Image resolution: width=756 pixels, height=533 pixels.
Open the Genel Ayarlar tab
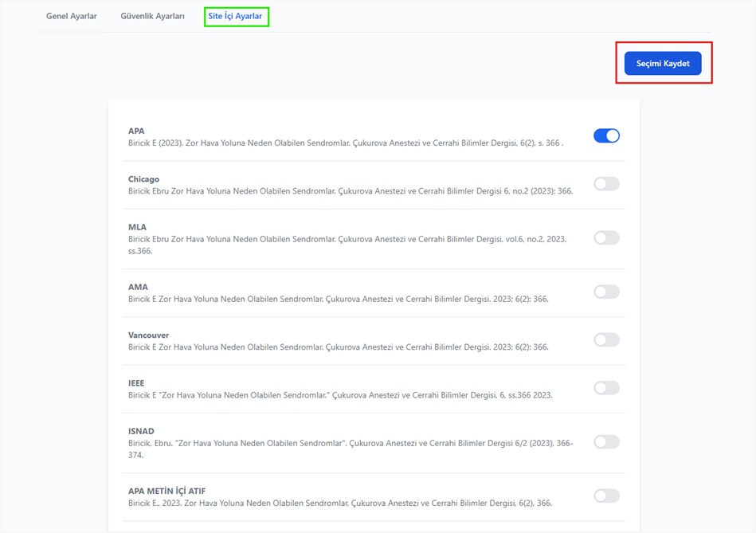coord(72,16)
